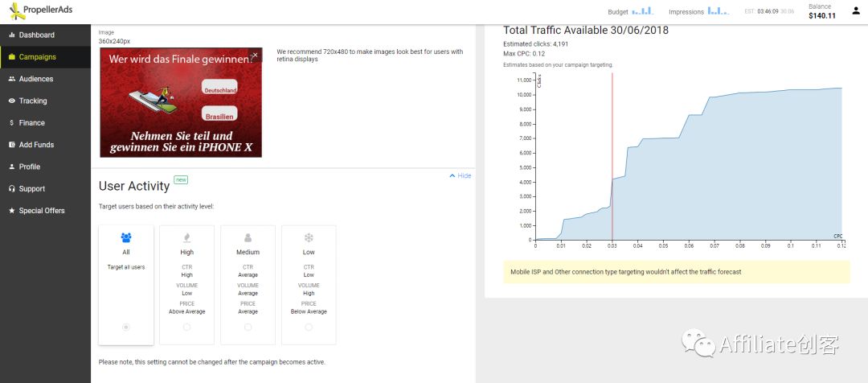The image size is (868, 383).
Task: Click the red CPC marker line on chart
Action: coord(612,156)
